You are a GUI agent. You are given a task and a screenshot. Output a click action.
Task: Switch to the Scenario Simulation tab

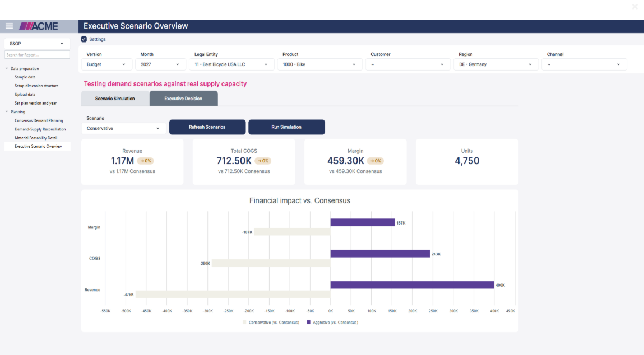(x=115, y=99)
